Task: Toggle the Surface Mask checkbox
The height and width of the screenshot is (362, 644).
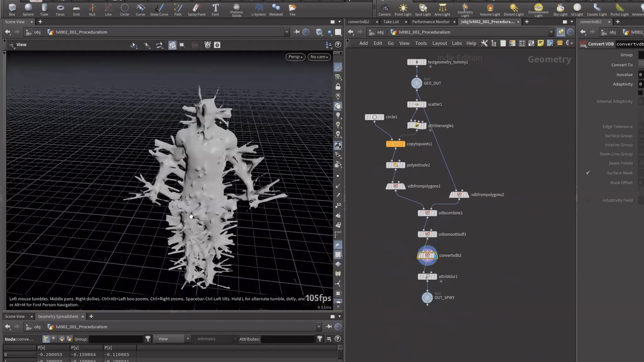Action: [588, 173]
